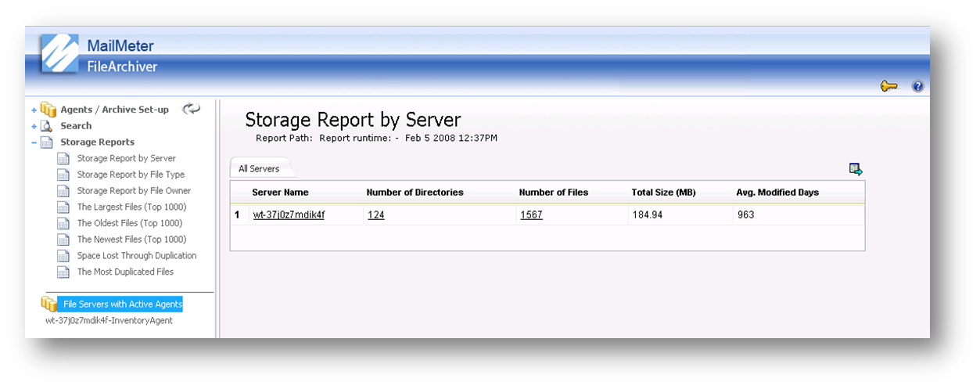This screenshot has width=980, height=389.
Task: Click the refresh arrows icon beside Agents
Action: click(x=191, y=110)
